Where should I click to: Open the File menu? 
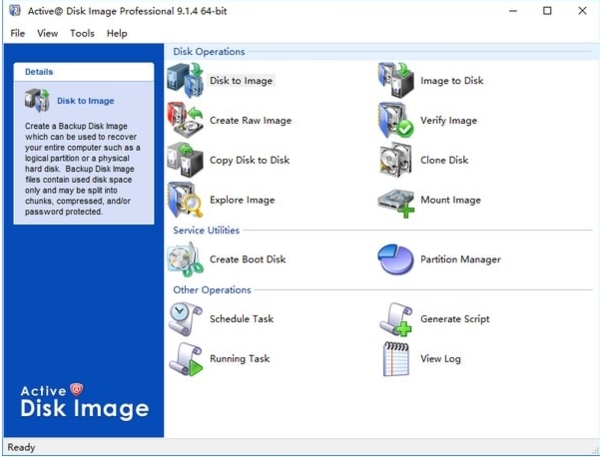[x=18, y=33]
